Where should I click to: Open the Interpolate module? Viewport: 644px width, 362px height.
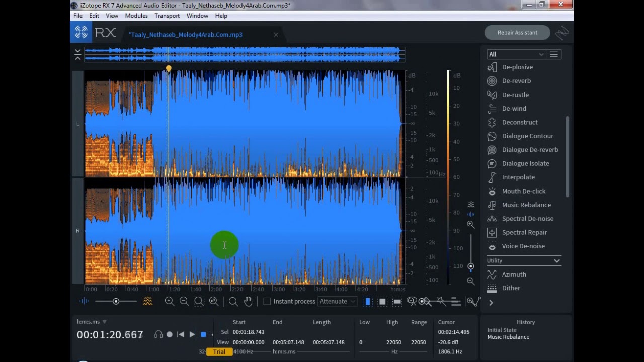(x=511, y=177)
